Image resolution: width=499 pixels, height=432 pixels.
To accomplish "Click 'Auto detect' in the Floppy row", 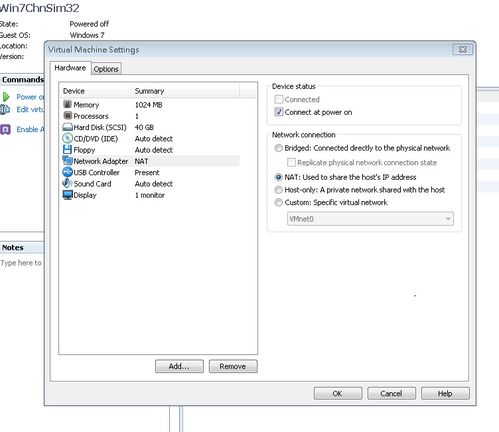I will pyautogui.click(x=154, y=150).
